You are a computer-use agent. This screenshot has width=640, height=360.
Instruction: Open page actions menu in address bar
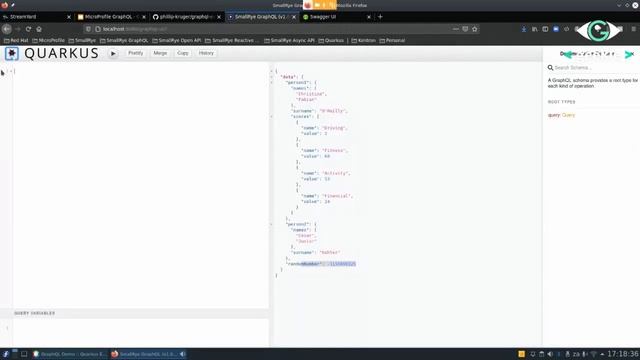[x=456, y=29]
